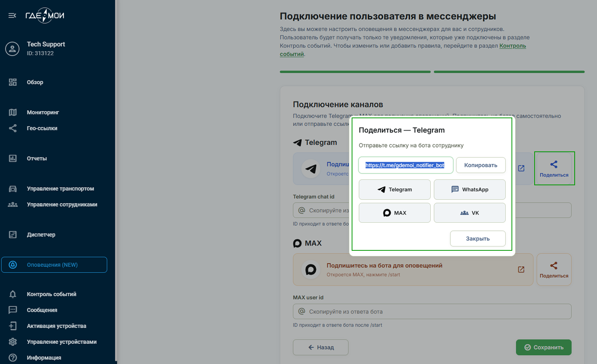The image size is (597, 364).
Task: Open the Отчеты chart icon
Action: 13,158
